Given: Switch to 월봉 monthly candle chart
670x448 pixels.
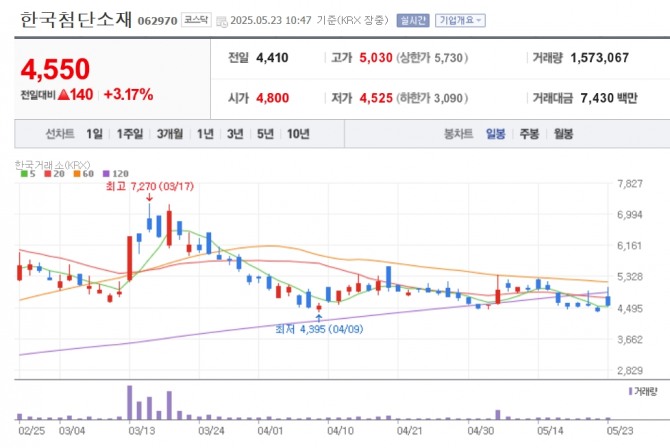Looking at the screenshot, I should (x=563, y=134).
